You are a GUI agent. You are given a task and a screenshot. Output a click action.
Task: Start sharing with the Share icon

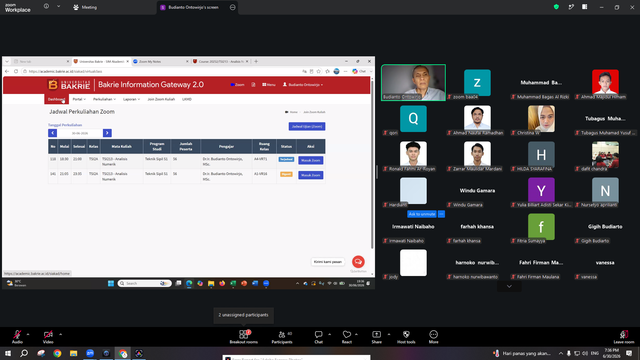coord(376,337)
